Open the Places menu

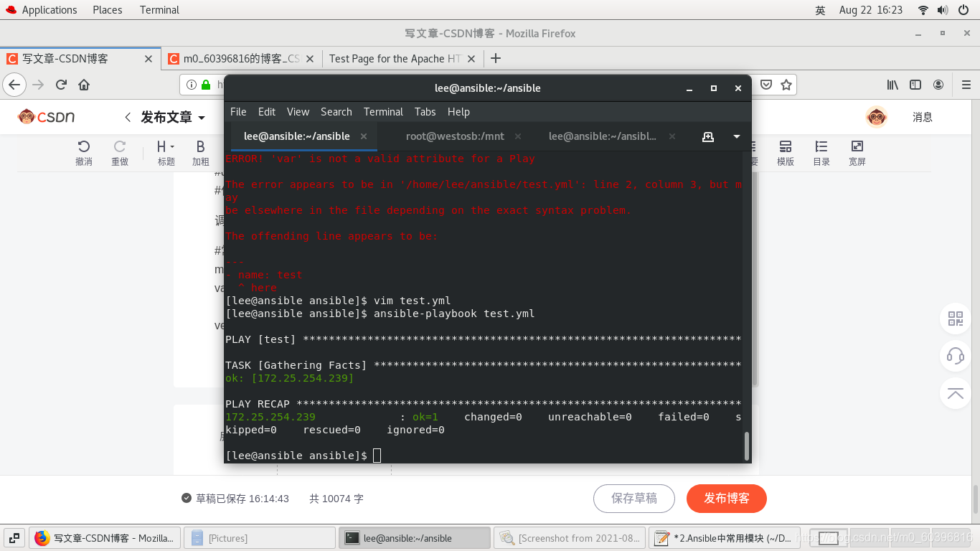tap(108, 10)
